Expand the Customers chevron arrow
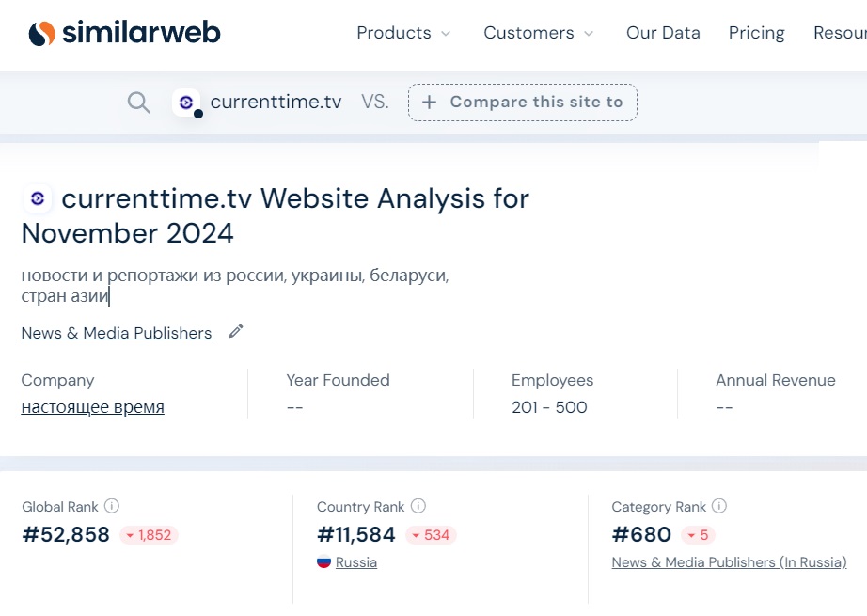 tap(589, 34)
